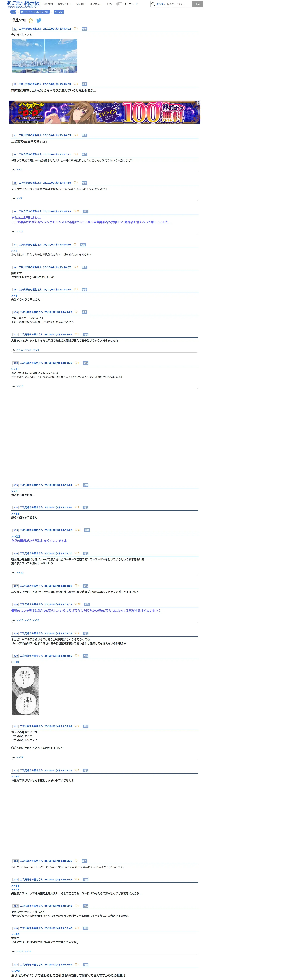Click the search keyword input field
296x980 pixels.
[x=179, y=4]
